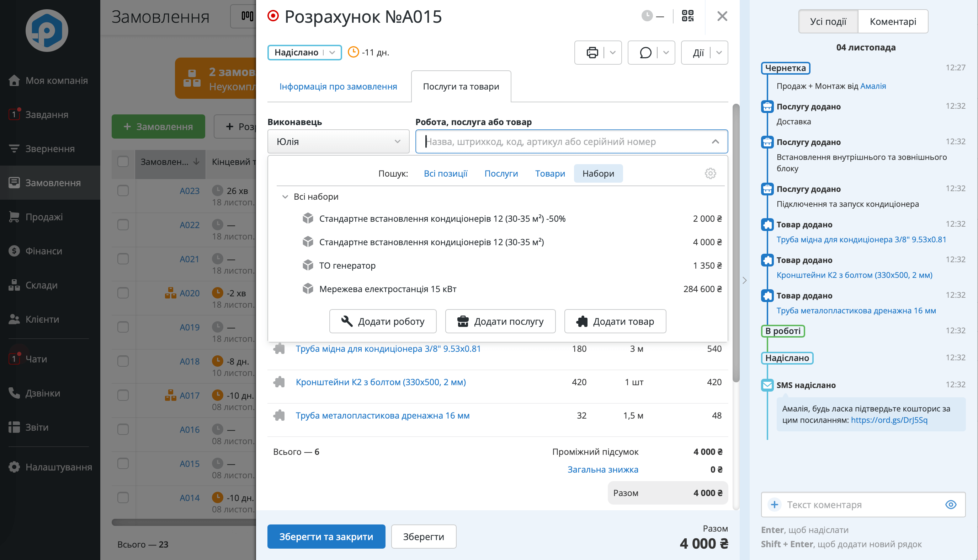The image size is (978, 560).
Task: Filter search by Товари
Action: [x=549, y=173]
